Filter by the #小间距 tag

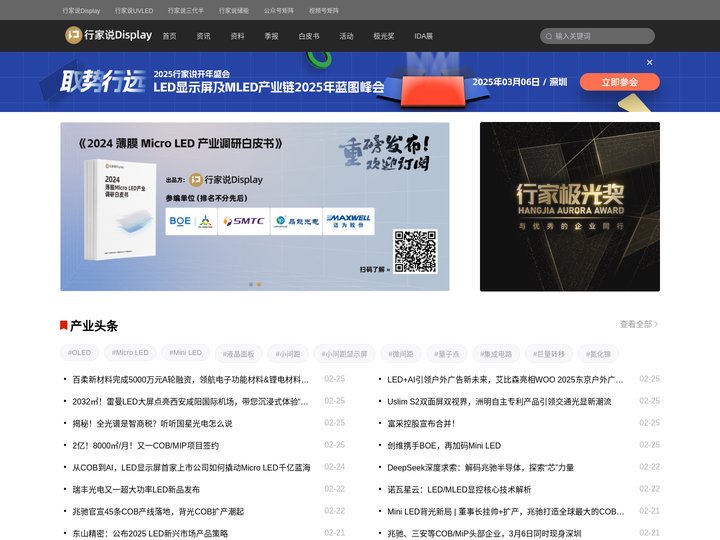pyautogui.click(x=288, y=354)
